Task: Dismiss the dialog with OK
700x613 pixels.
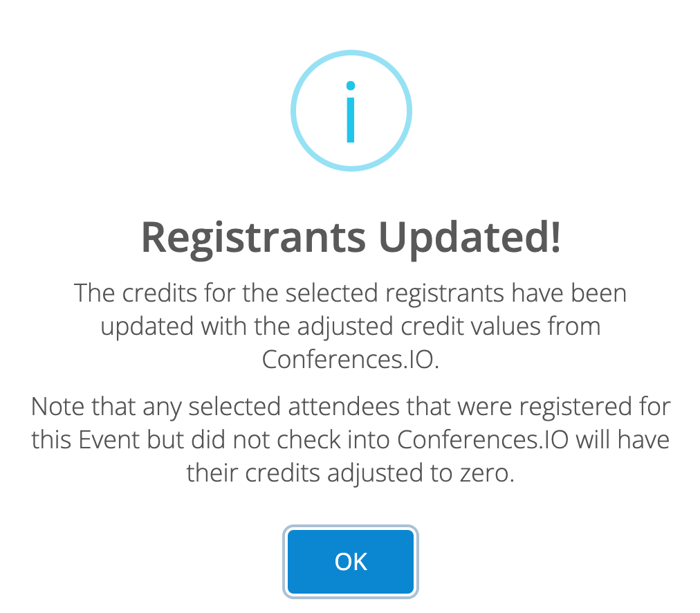Action: [351, 561]
